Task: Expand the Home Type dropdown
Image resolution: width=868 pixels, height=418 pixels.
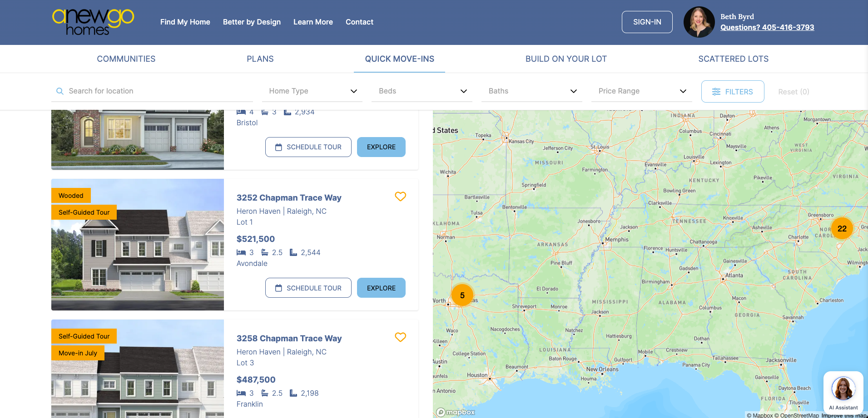Action: tap(312, 91)
